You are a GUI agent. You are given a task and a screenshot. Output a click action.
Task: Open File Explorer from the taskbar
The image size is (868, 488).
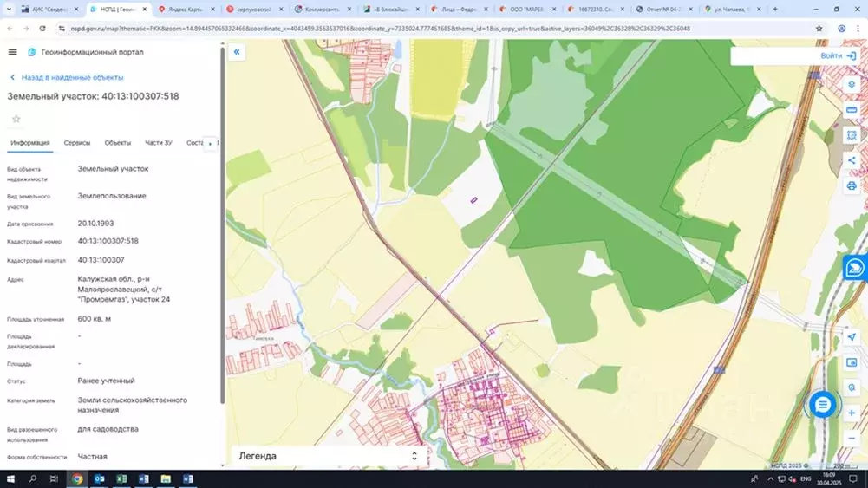[166, 478]
